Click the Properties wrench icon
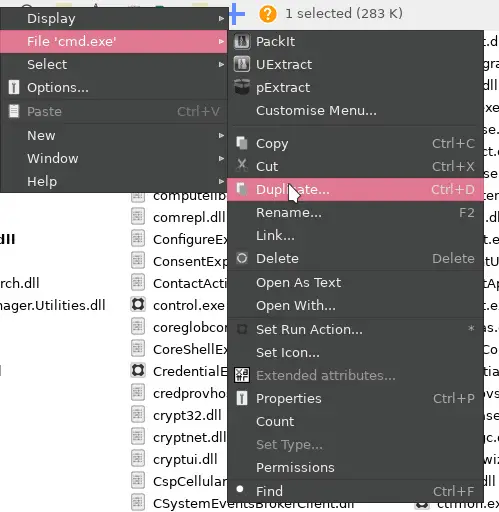 (x=242, y=398)
